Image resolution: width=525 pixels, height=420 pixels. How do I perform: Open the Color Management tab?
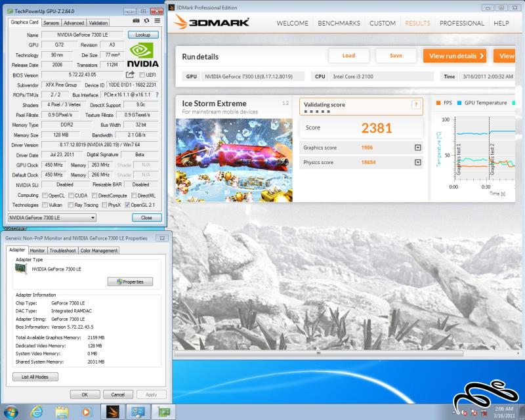click(x=99, y=251)
